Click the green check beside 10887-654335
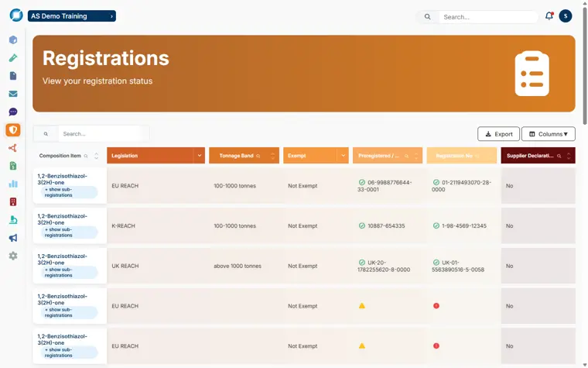Viewport: 588px width, 368px height. 362,225
